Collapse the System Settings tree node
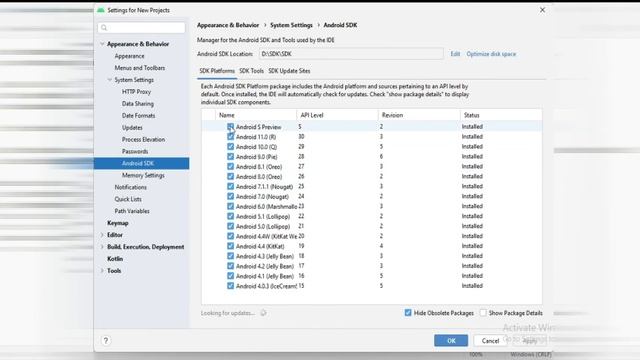 109,80
